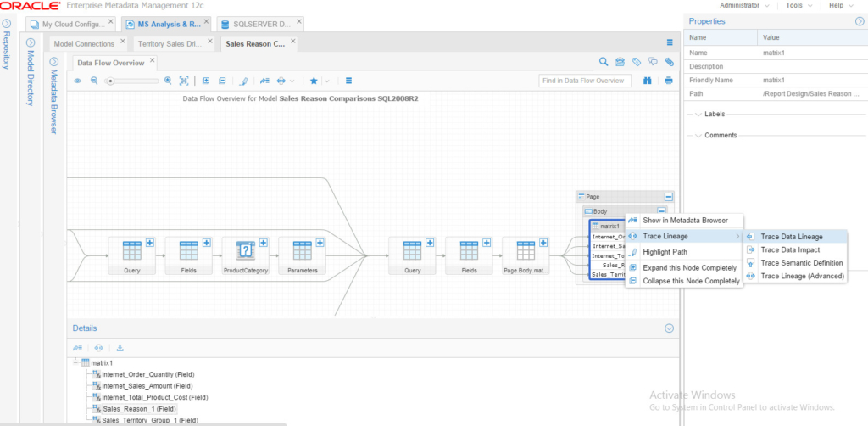The height and width of the screenshot is (426, 868).
Task: Click expand all plus icon in toolbar
Action: click(x=206, y=81)
